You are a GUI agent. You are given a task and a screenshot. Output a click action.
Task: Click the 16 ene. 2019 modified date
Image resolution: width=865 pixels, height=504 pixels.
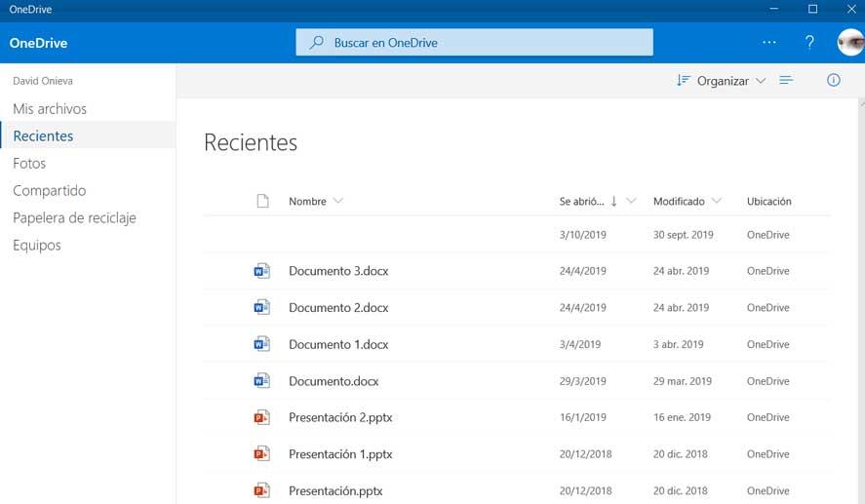point(682,417)
